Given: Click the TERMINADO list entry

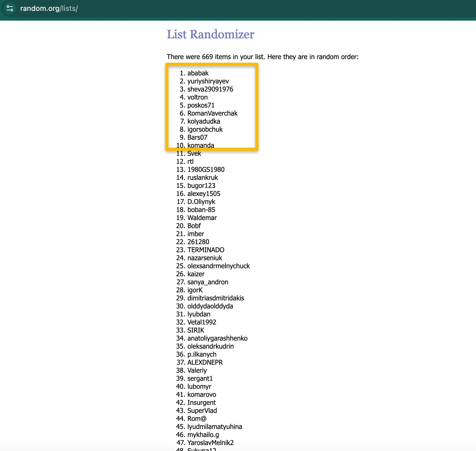Looking at the screenshot, I should pos(206,250).
